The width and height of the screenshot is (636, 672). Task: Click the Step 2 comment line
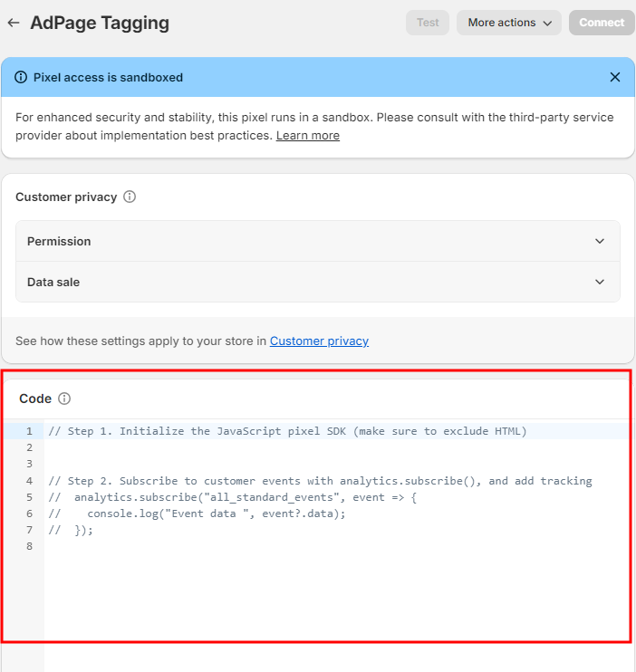click(x=320, y=481)
